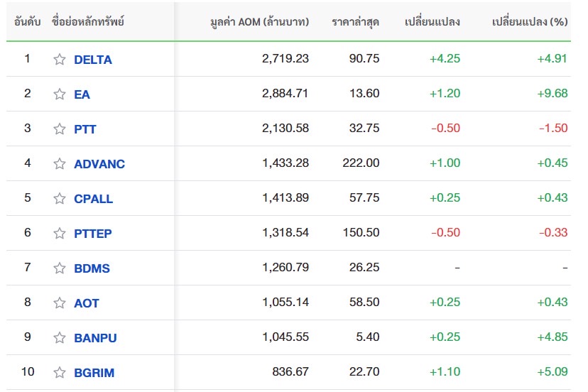
Task: Click the อันดับ column header
Action: [27, 22]
